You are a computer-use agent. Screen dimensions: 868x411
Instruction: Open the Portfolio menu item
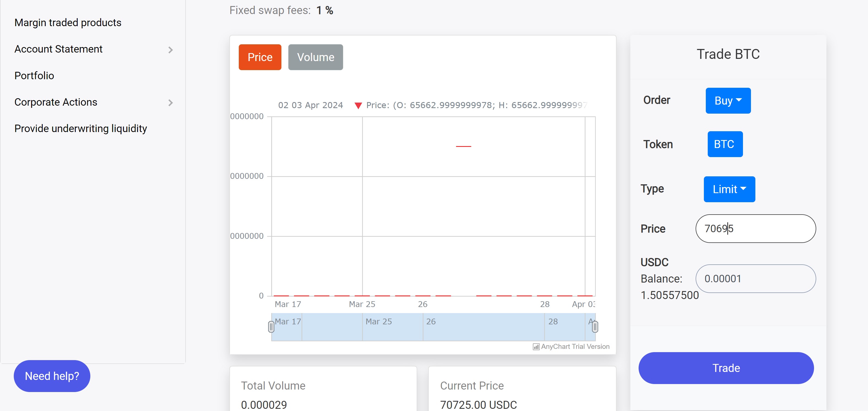point(34,76)
